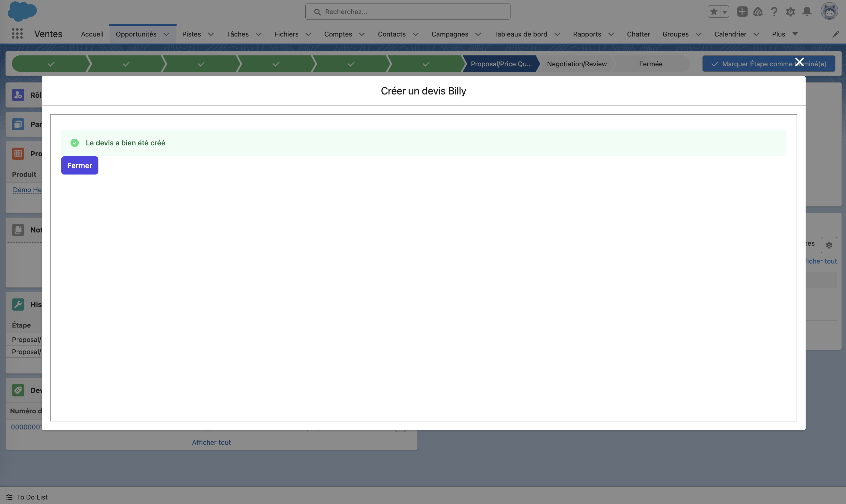Screen dimensions: 846x504
Task: Click the edit navigation pencil icon
Action: coord(835,34)
